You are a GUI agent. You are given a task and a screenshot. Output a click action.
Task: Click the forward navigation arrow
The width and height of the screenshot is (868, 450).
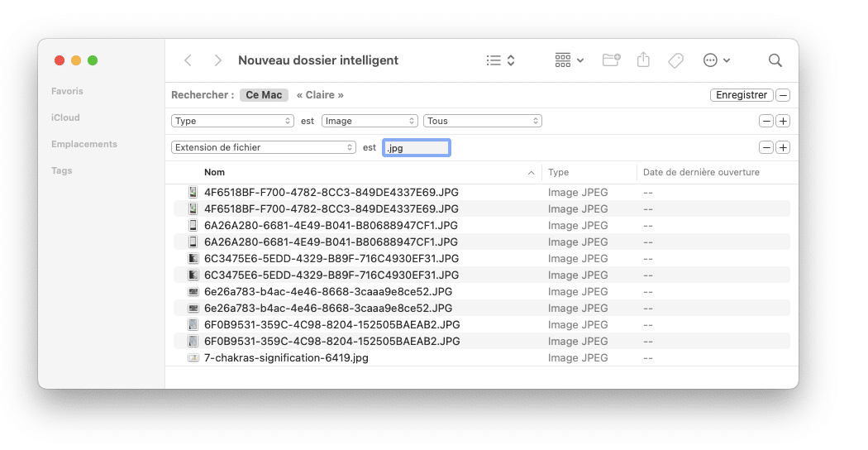(217, 60)
